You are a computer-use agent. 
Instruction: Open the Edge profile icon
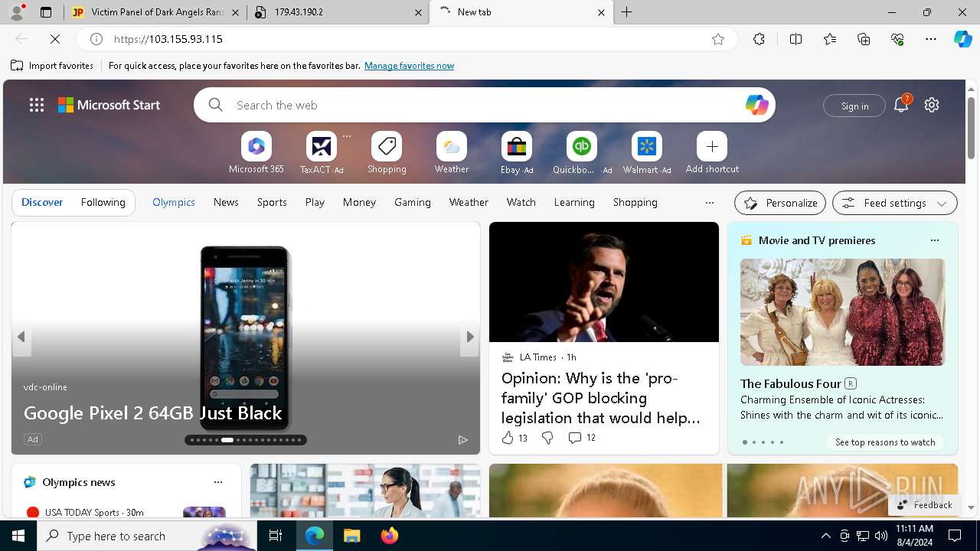[x=17, y=11]
